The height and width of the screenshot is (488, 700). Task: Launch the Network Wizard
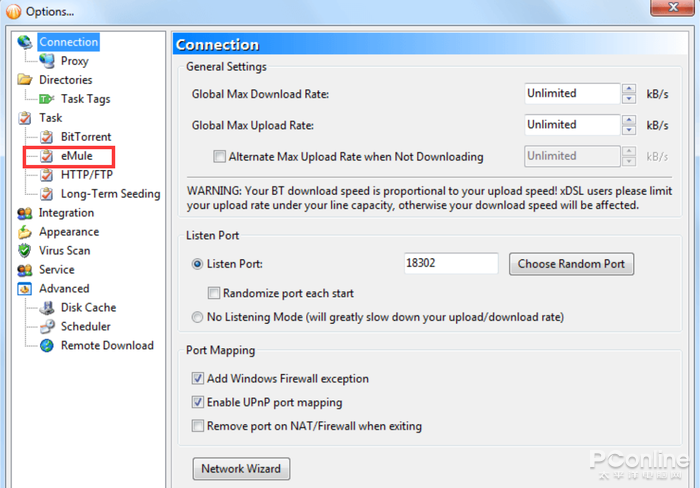[x=241, y=469]
